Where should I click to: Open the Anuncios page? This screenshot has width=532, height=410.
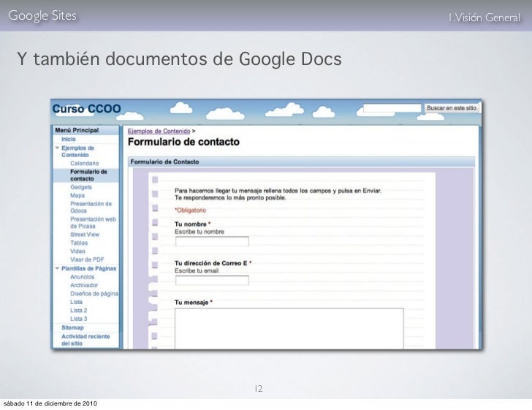tap(82, 277)
